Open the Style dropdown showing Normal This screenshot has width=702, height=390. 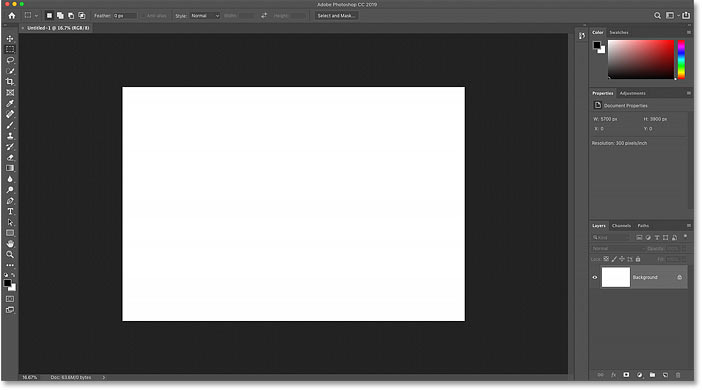point(205,16)
